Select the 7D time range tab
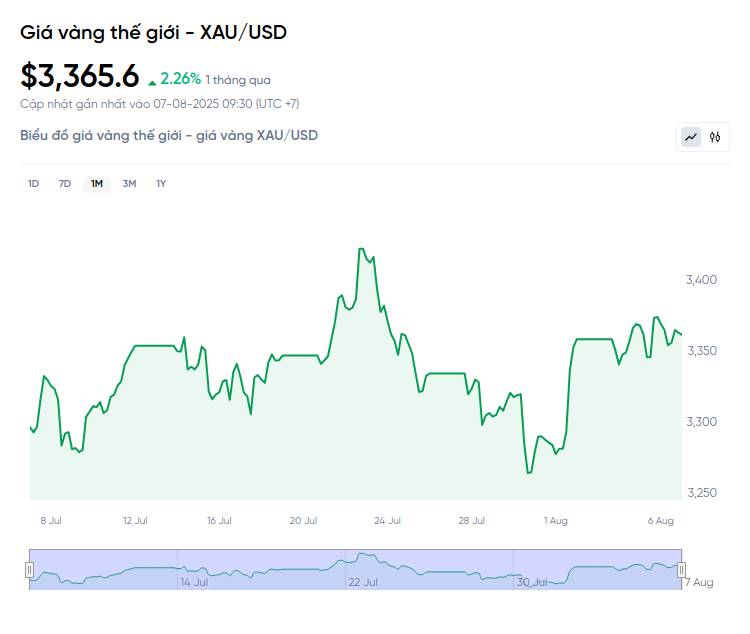 coord(65,184)
